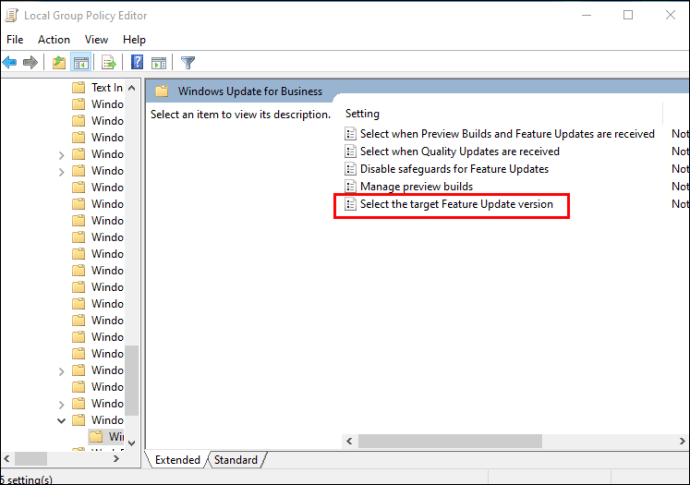Click the Up one level folder icon
The image size is (690, 485).
pos(59,62)
